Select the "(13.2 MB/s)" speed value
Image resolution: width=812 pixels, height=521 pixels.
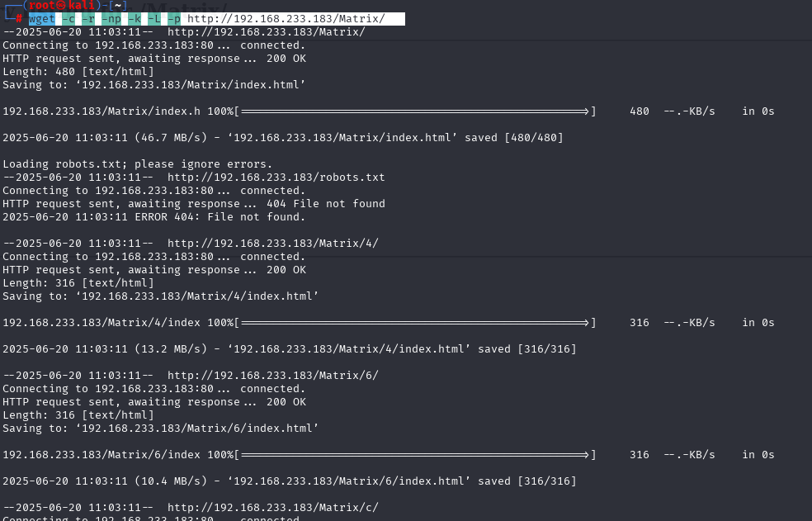(x=171, y=349)
